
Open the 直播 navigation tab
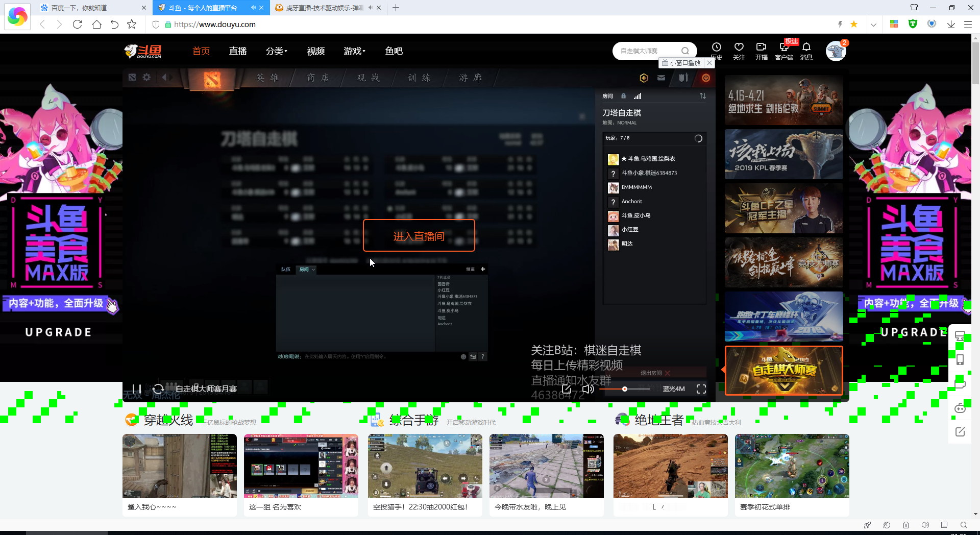click(x=238, y=51)
